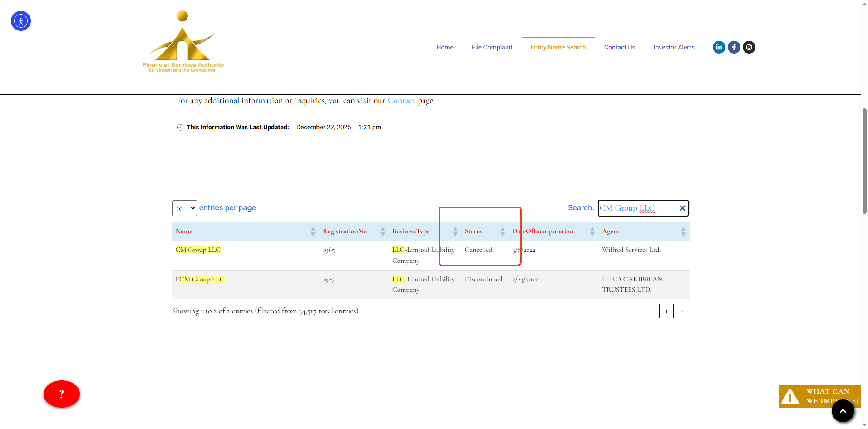Open File Complaint page

492,47
